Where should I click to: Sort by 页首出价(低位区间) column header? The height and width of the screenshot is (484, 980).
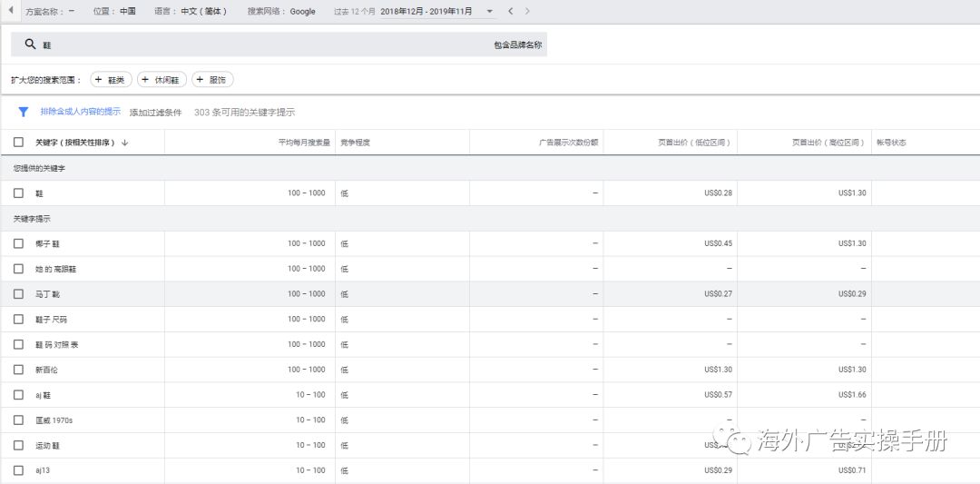(x=694, y=143)
